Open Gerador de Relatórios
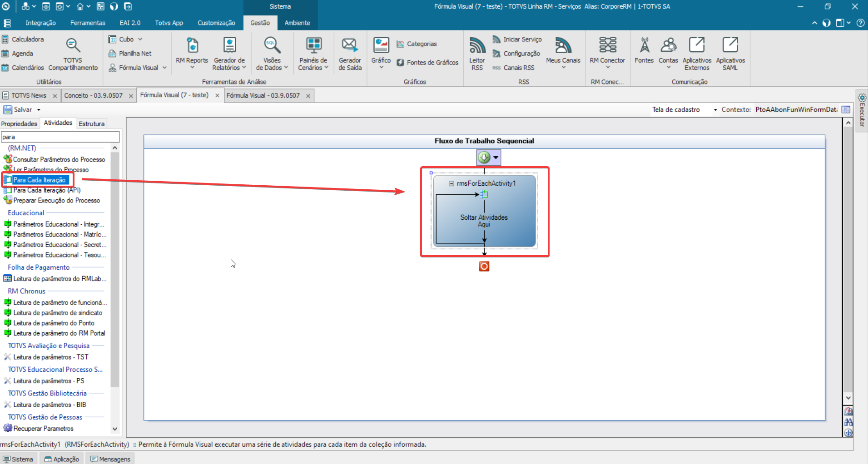Image resolution: width=868 pixels, height=464 pixels. [x=229, y=54]
